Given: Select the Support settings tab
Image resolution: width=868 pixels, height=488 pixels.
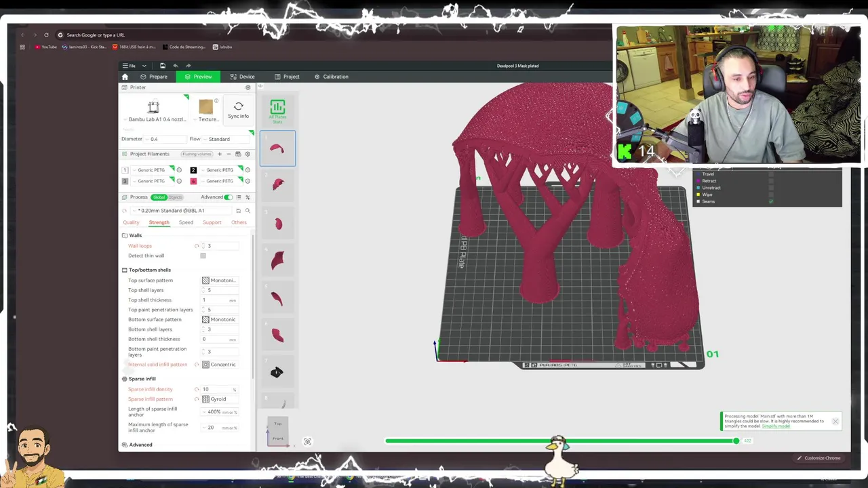Looking at the screenshot, I should [212, 222].
